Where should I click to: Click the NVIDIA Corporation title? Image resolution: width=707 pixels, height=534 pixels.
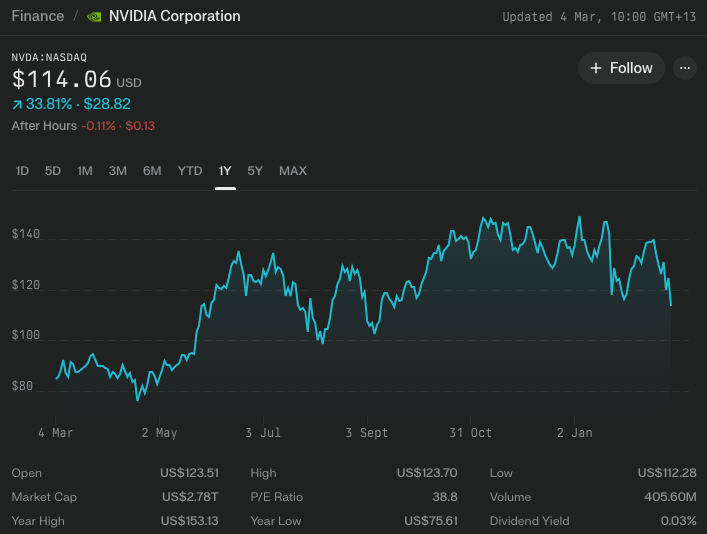(174, 16)
